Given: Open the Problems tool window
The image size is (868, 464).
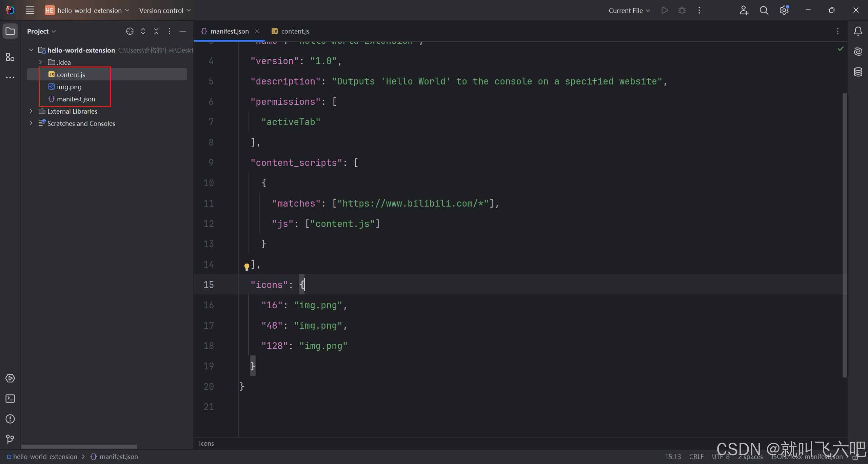Looking at the screenshot, I should pyautogui.click(x=10, y=419).
